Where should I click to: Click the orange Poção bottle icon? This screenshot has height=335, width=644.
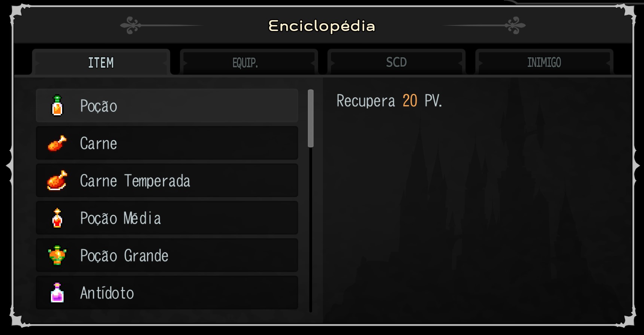coord(57,106)
